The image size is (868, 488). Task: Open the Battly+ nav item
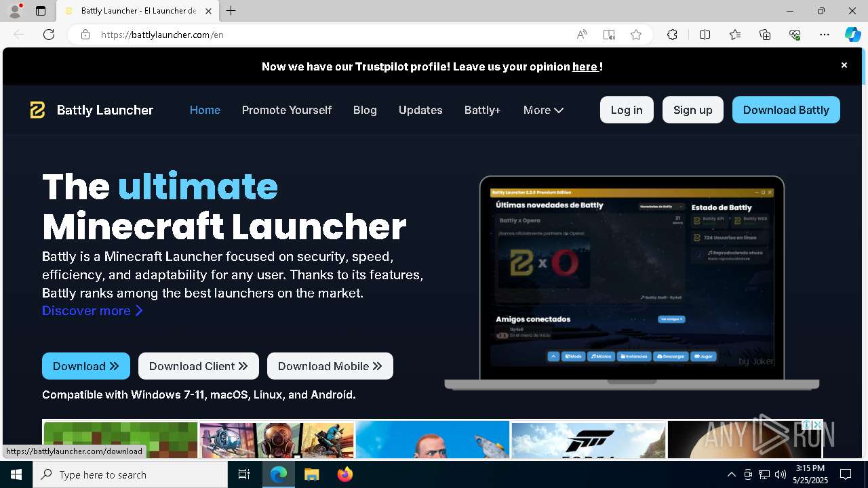click(482, 110)
